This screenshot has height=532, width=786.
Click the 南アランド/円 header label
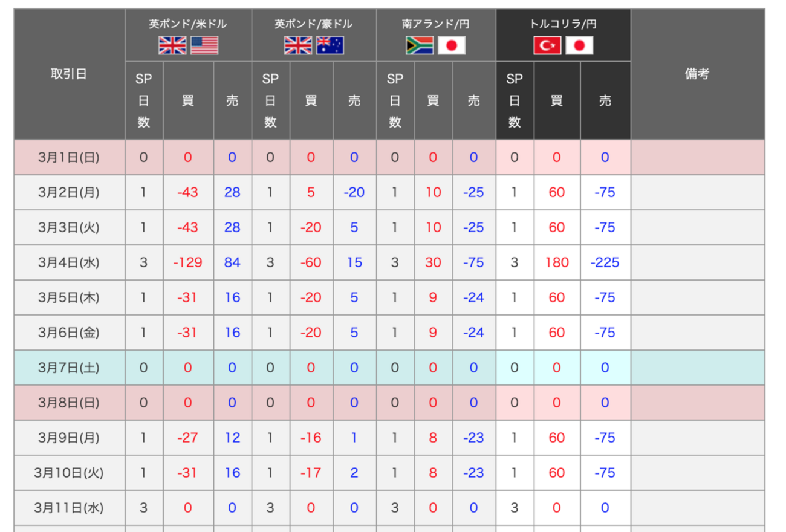435,24
